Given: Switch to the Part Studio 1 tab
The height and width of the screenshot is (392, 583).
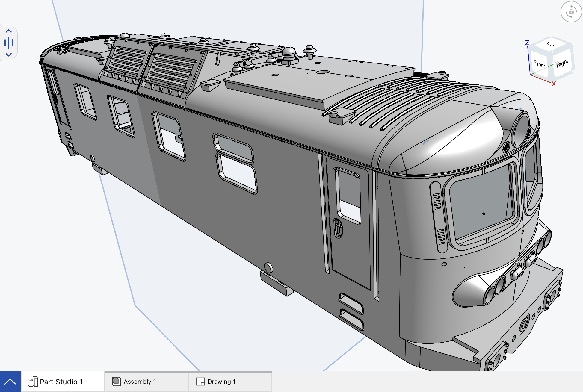Looking at the screenshot, I should 61,382.
